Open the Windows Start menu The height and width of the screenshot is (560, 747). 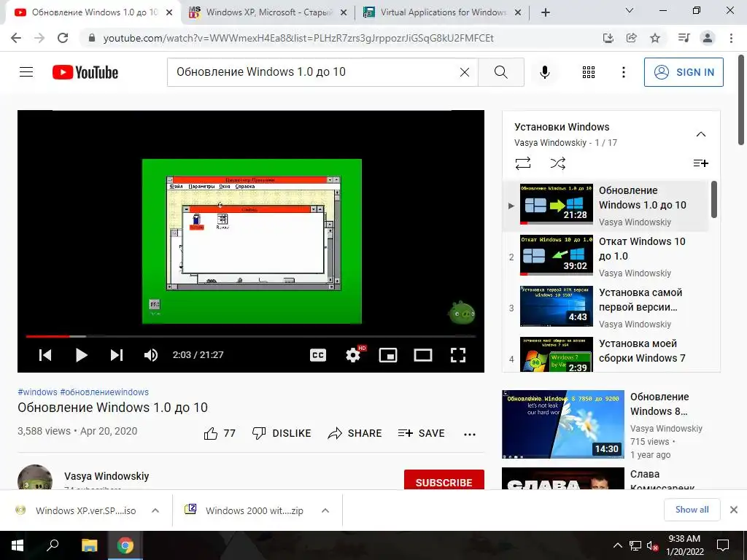point(18,545)
